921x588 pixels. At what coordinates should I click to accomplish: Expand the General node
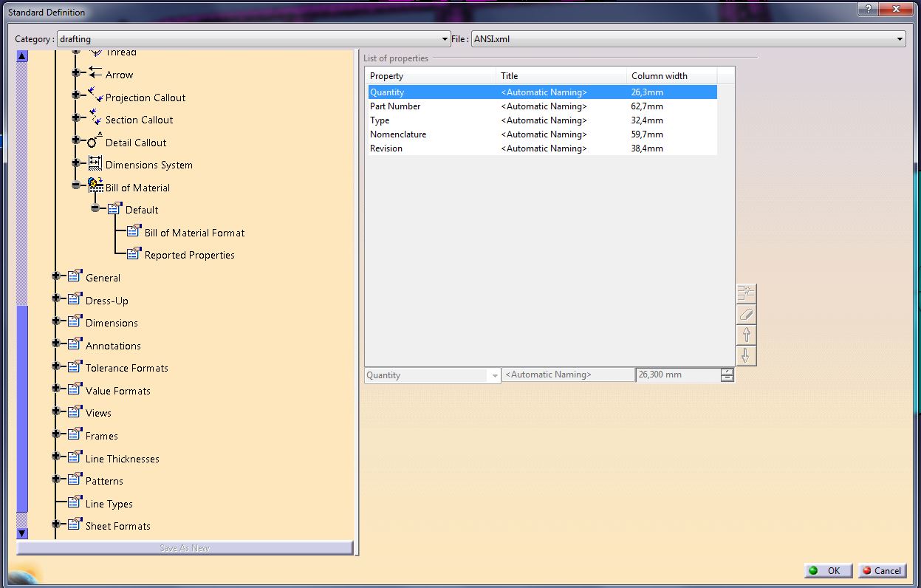tap(56, 276)
